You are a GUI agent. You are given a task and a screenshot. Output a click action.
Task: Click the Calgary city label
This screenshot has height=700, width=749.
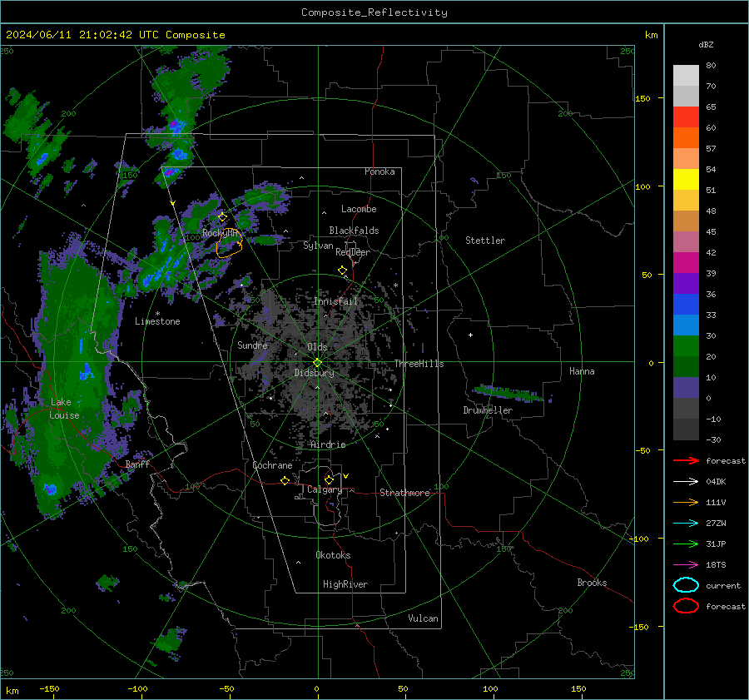pyautogui.click(x=325, y=489)
